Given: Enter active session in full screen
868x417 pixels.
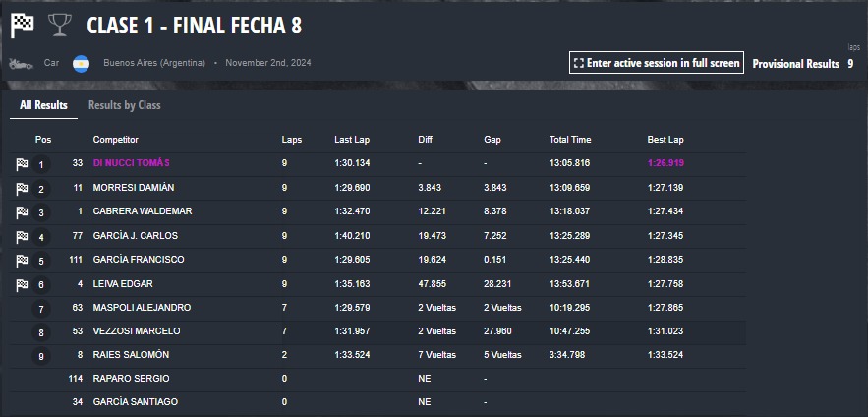Looking at the screenshot, I should click(x=656, y=63).
